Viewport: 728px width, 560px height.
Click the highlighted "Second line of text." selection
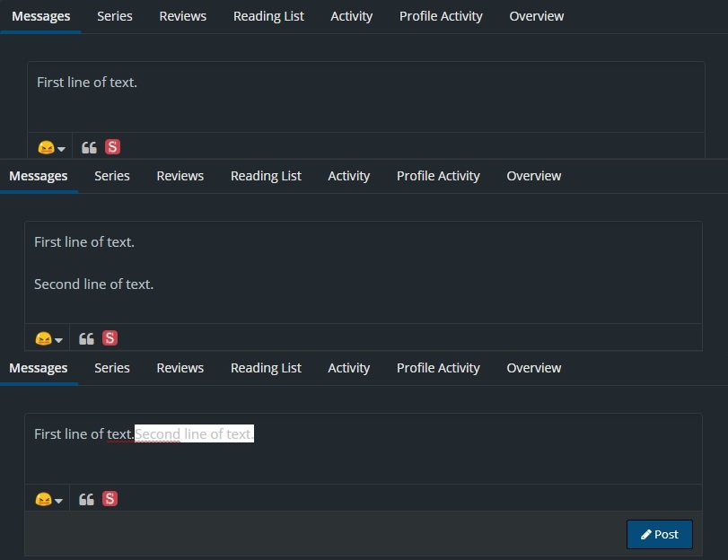pos(194,434)
